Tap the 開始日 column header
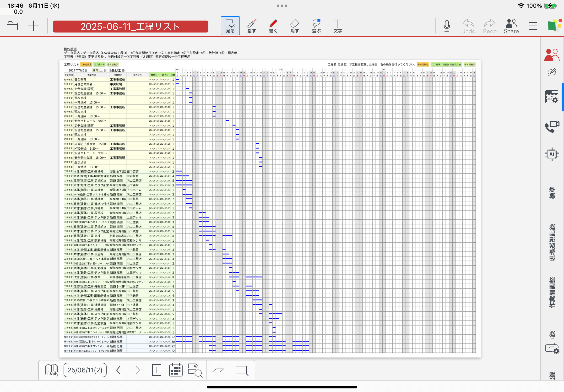The width and height of the screenshot is (564, 392). [154, 75]
